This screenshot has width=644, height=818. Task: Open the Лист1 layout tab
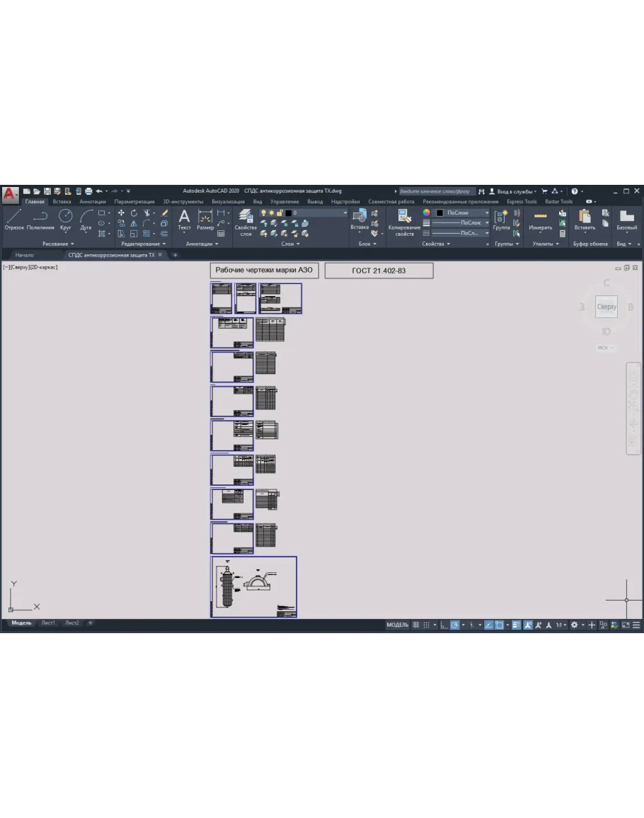48,623
